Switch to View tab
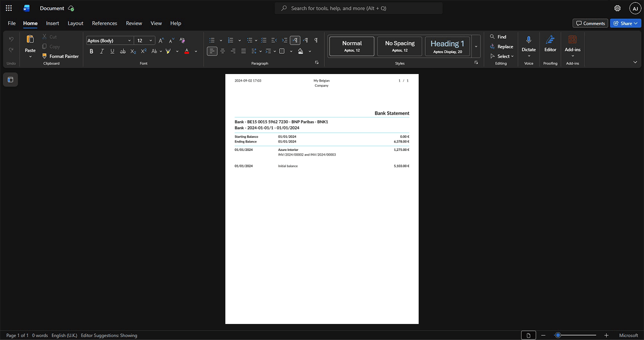The width and height of the screenshot is (644, 340). (156, 23)
